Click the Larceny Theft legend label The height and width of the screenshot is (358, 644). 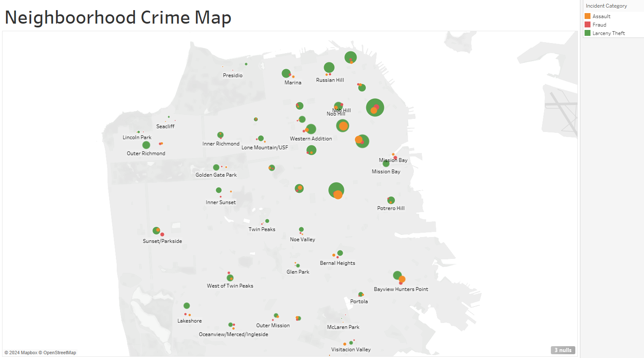pyautogui.click(x=609, y=33)
